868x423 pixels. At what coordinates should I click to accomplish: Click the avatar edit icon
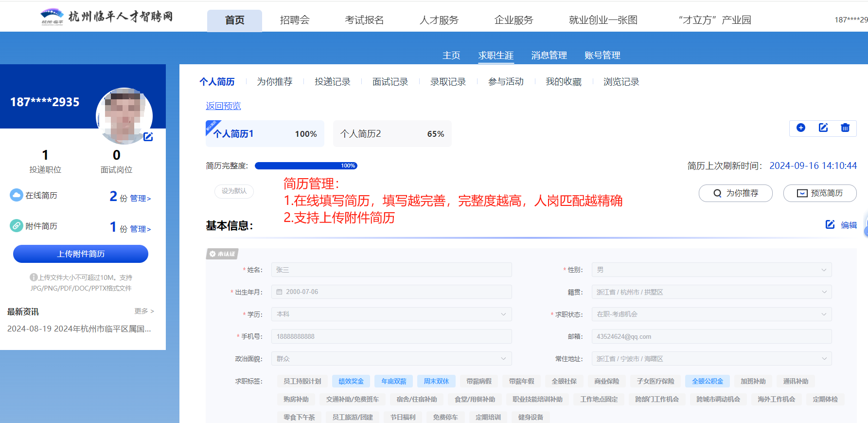coord(148,137)
